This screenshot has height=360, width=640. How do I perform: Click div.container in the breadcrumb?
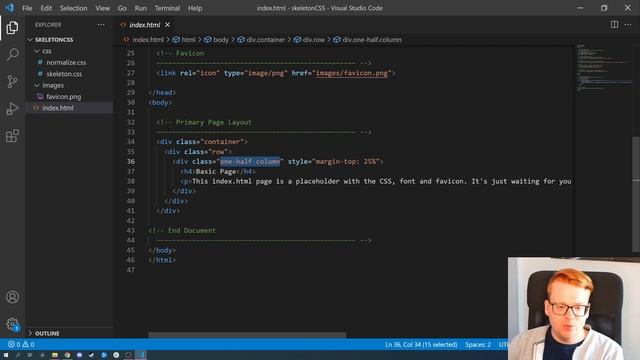pyautogui.click(x=266, y=40)
